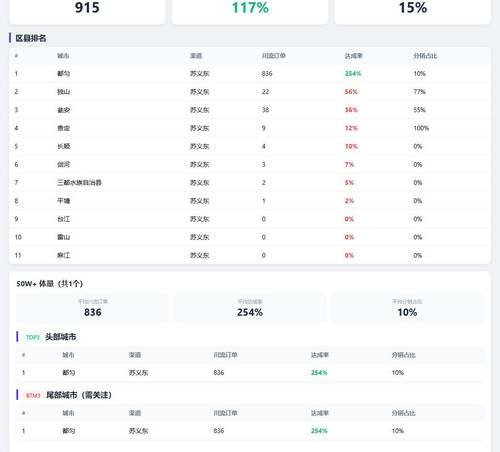Click the 2% rate in 平塘 row
500x452 pixels.
pos(349,201)
